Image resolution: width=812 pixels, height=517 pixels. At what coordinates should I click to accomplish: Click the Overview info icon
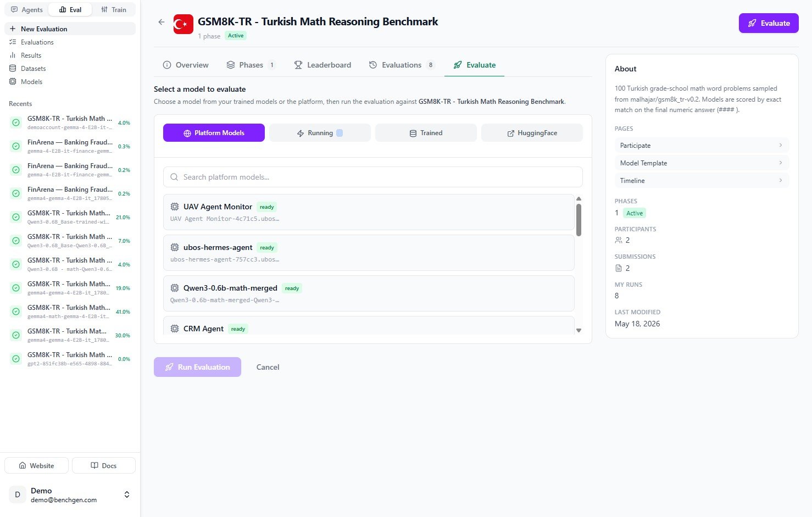click(x=167, y=65)
